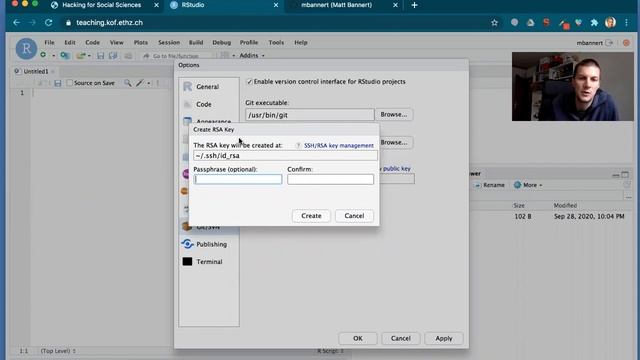Open the More dropdown in Files pane
The height and width of the screenshot is (360, 640).
[529, 185]
